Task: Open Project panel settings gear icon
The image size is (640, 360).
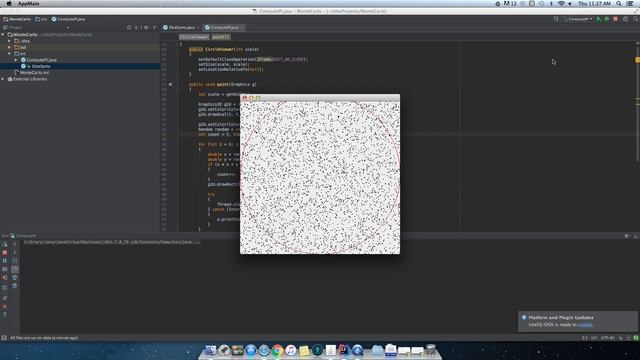Action: tap(146, 27)
